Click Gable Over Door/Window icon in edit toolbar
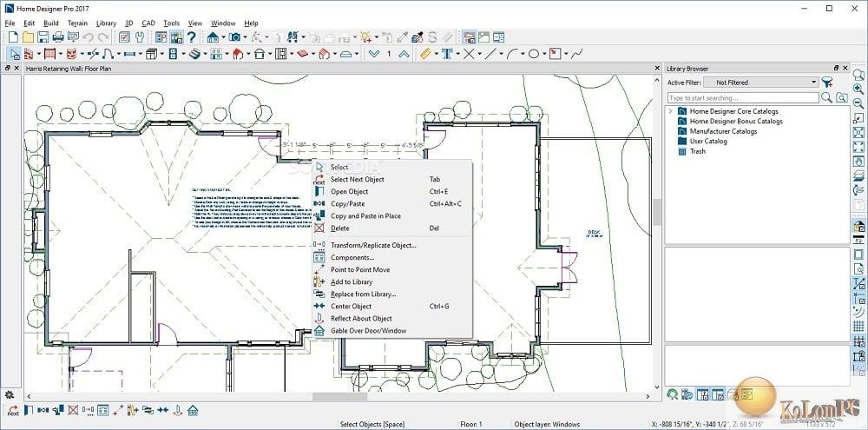The height and width of the screenshot is (430, 868). [x=193, y=411]
